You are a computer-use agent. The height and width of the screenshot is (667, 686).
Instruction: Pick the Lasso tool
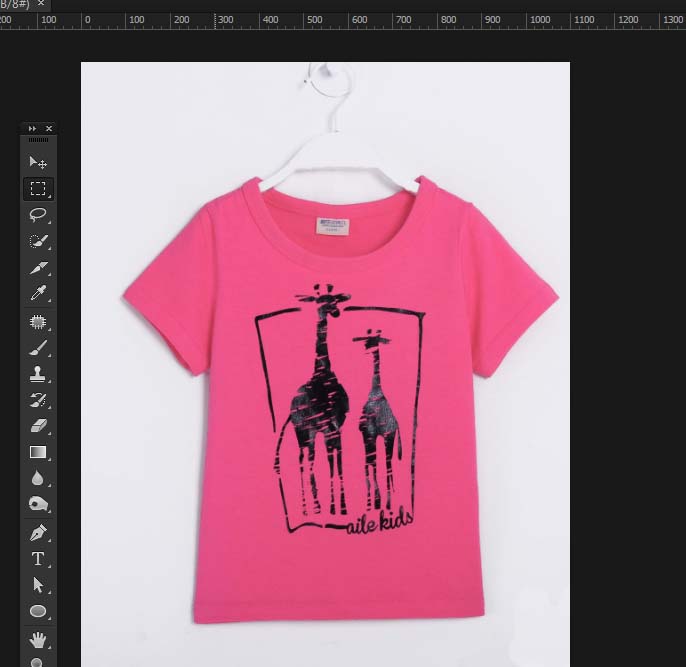point(38,215)
